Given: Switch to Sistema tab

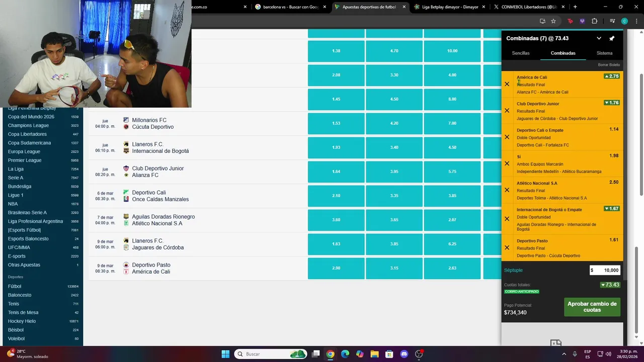Looking at the screenshot, I should pos(604,53).
